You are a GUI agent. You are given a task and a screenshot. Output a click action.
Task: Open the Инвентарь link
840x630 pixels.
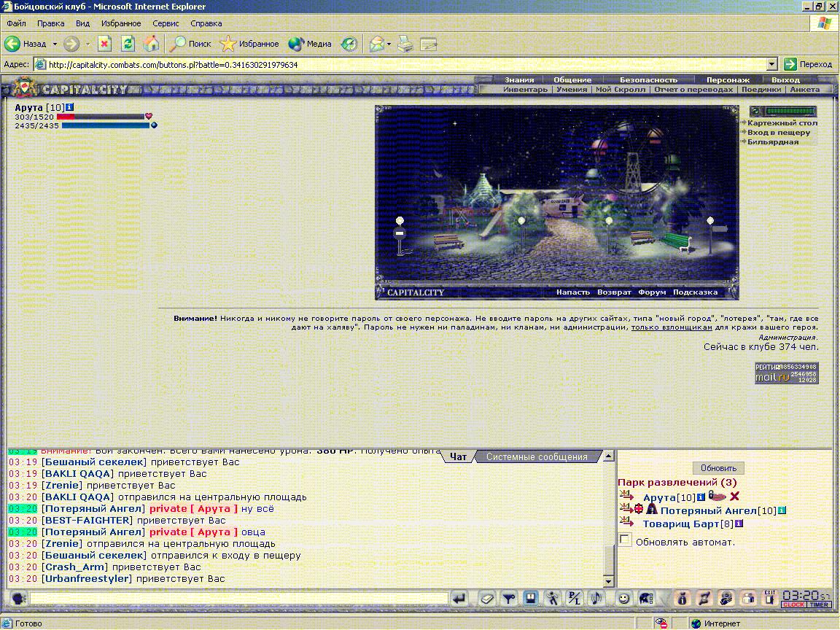[525, 90]
